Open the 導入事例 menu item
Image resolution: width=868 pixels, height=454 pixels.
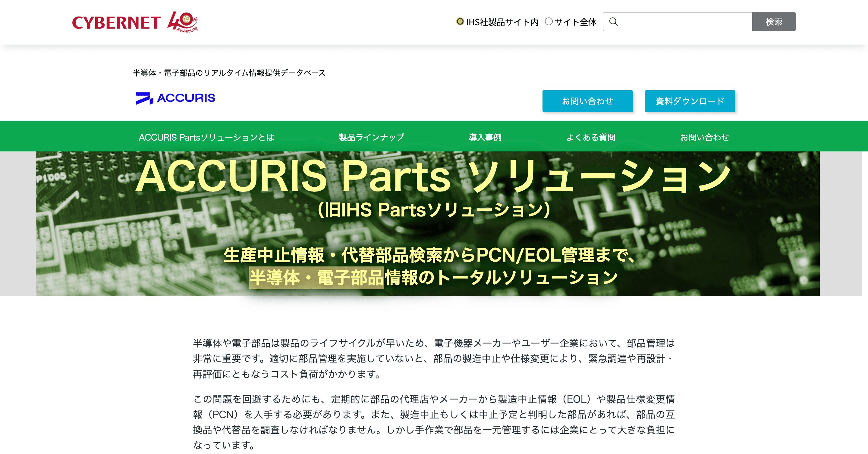point(485,137)
